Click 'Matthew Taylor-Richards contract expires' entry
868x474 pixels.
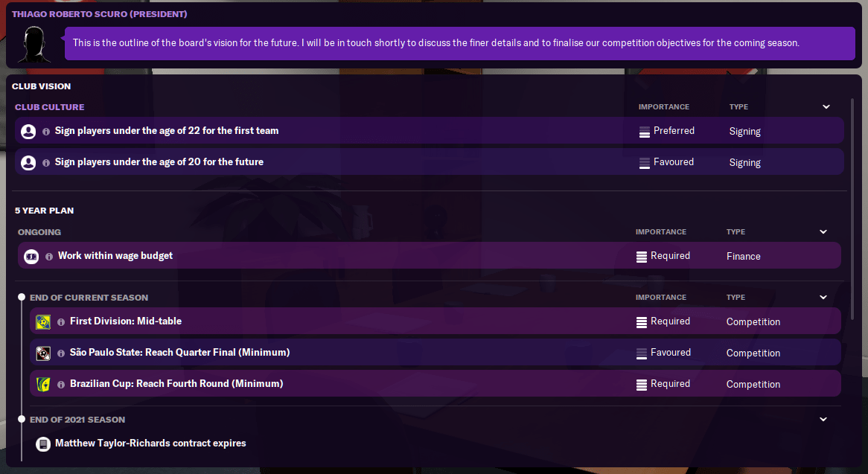pyautogui.click(x=150, y=443)
